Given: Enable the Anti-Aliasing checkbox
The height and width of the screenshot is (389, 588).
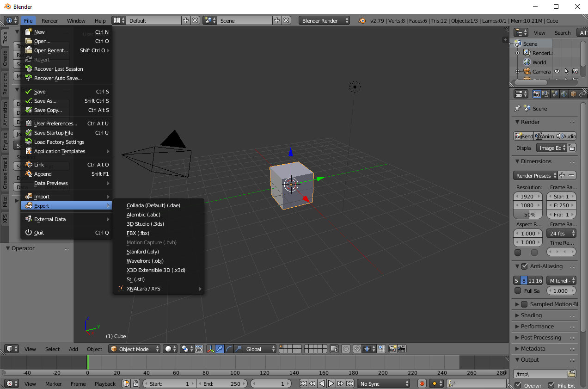Looking at the screenshot, I should tap(524, 266).
